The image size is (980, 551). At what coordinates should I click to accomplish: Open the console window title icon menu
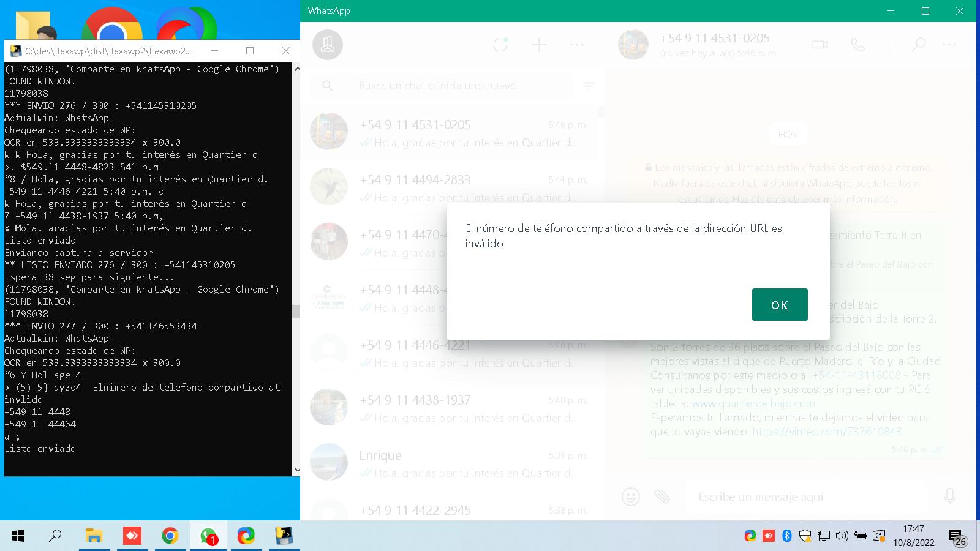coord(16,51)
